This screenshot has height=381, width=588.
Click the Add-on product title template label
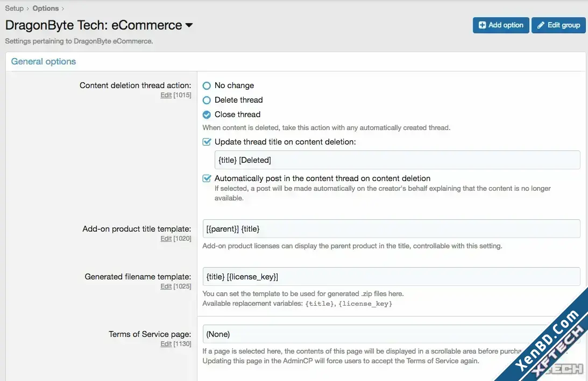137,229
